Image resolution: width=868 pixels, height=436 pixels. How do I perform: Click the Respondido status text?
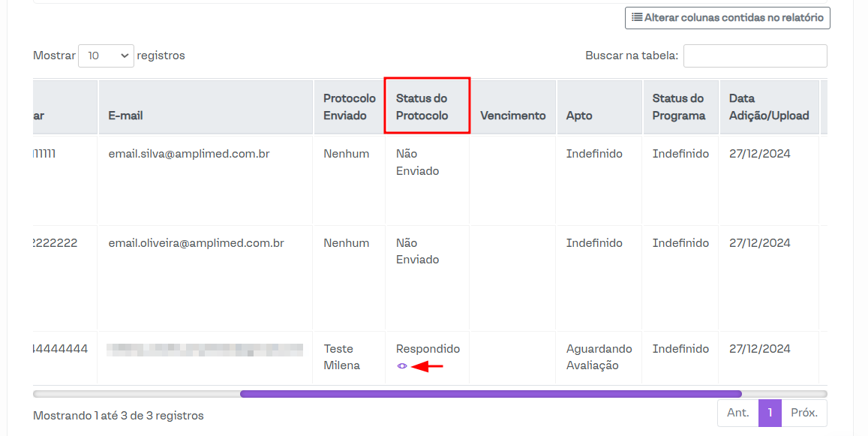[x=428, y=349]
